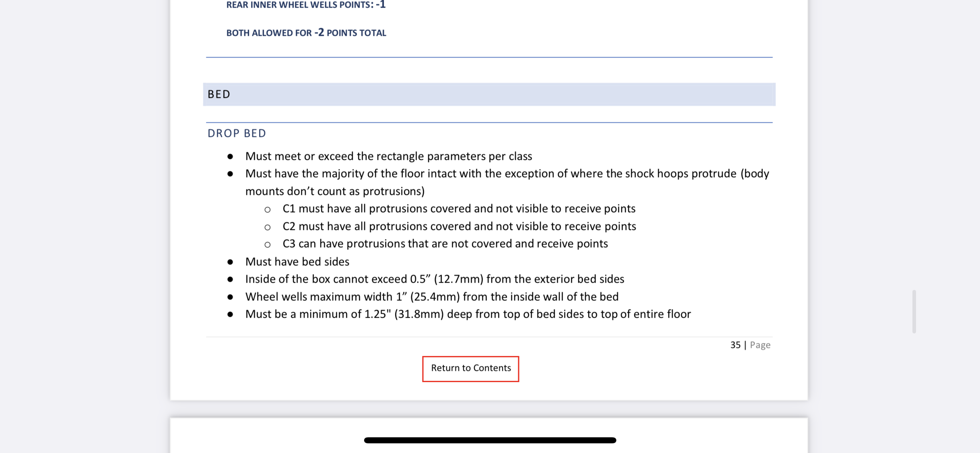Open the Return to Contents link

pyautogui.click(x=471, y=368)
